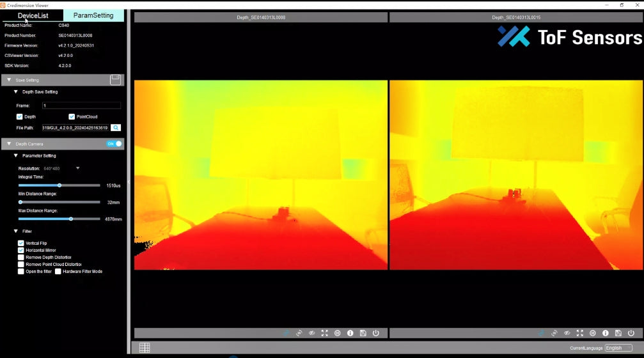The width and height of the screenshot is (644, 358).
Task: Uncheck the Vertical Flip checkbox
Action: pyautogui.click(x=21, y=243)
